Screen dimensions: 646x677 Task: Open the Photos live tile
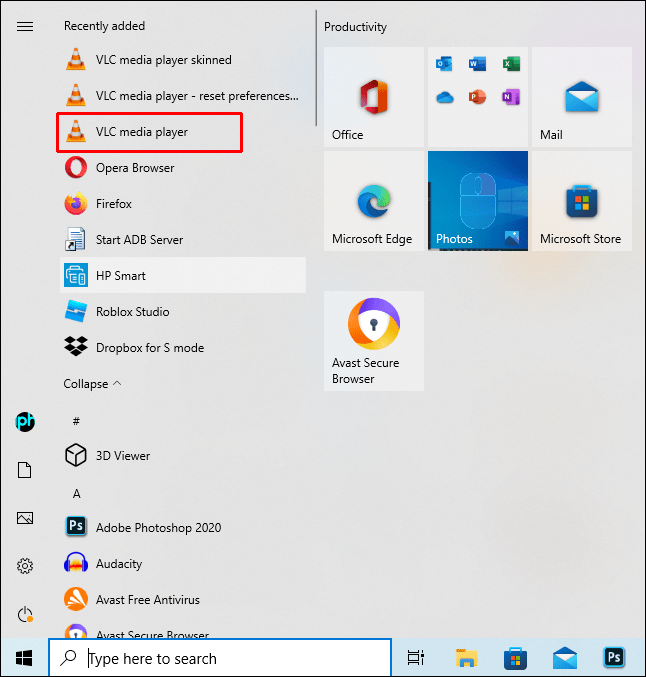[478, 201]
